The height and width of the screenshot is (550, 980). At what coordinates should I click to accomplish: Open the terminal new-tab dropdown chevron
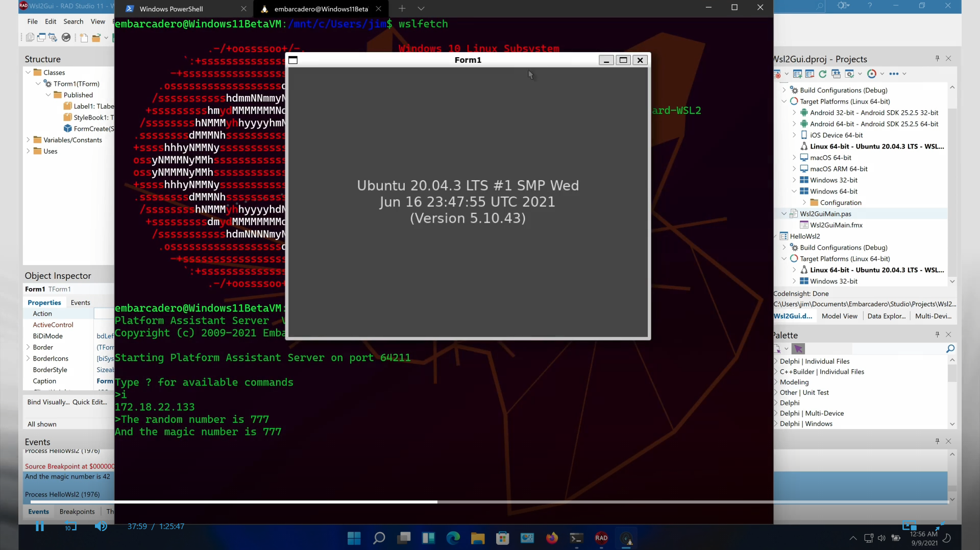[x=421, y=9]
